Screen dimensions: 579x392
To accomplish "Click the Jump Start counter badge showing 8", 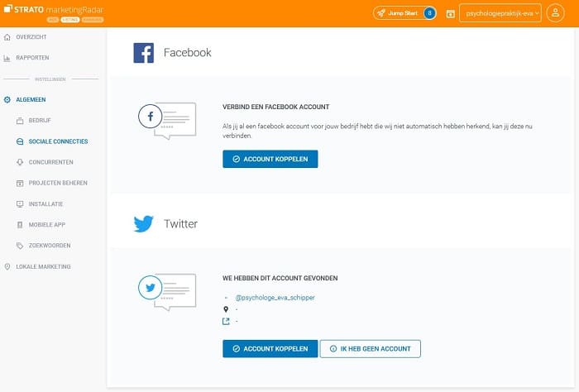I will coord(429,13).
